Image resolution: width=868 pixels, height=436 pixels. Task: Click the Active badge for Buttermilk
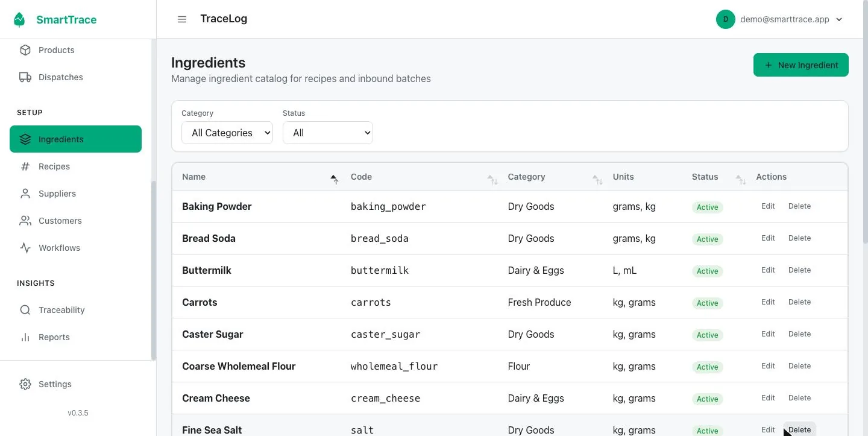pyautogui.click(x=707, y=271)
